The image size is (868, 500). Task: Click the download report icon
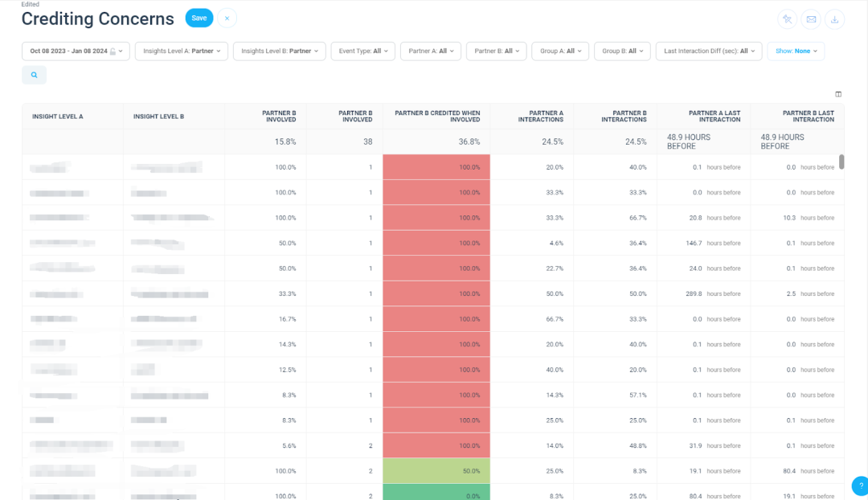(835, 19)
